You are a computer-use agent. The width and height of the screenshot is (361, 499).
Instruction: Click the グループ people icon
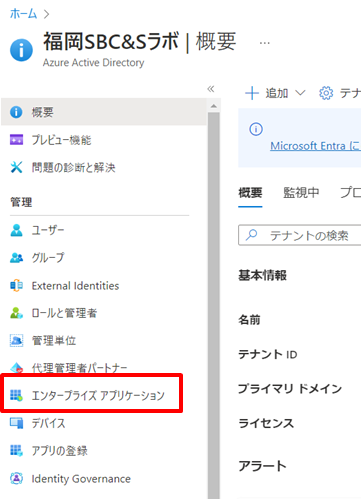point(16,258)
